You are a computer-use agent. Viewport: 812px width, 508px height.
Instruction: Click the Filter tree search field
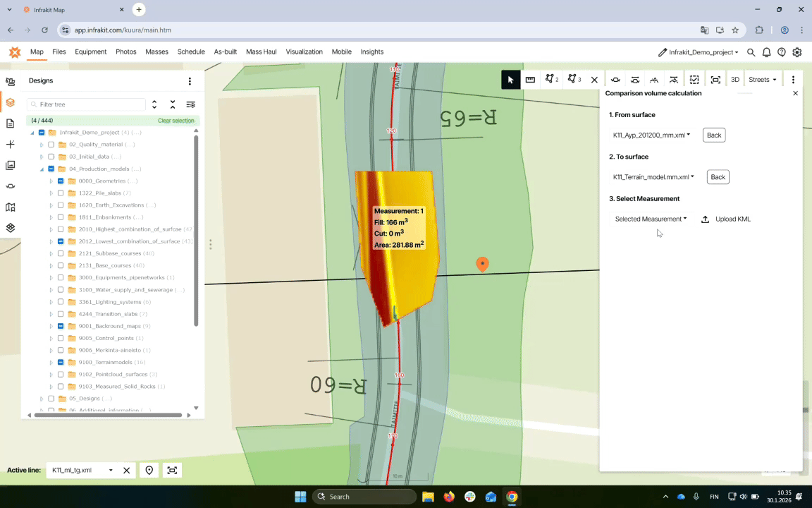pyautogui.click(x=90, y=104)
